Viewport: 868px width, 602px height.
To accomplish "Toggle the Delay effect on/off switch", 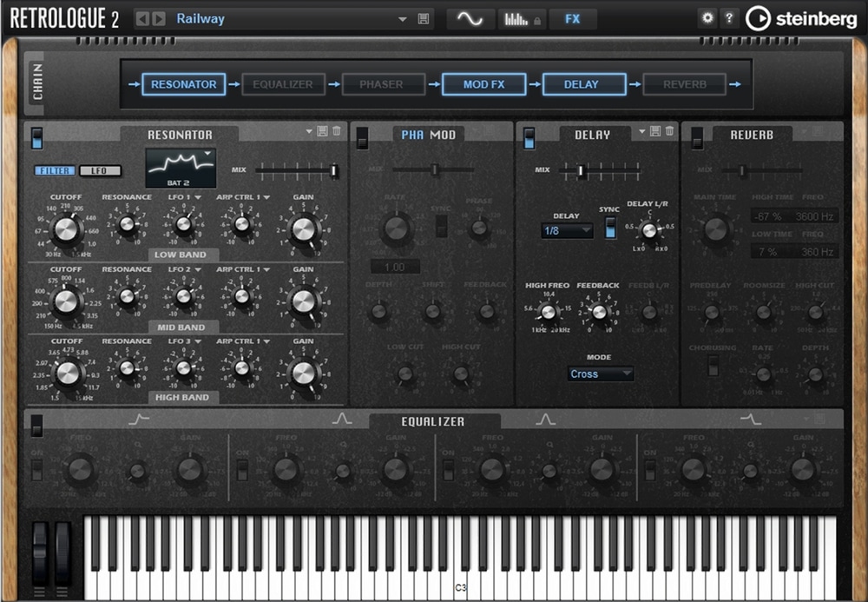I will coord(529,138).
